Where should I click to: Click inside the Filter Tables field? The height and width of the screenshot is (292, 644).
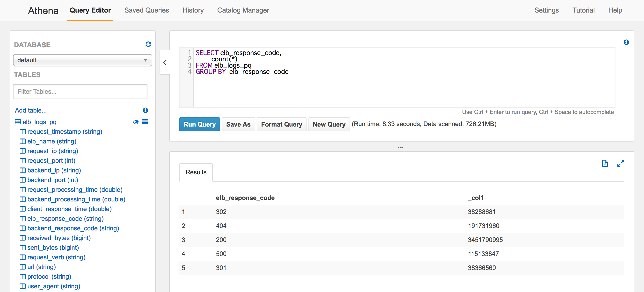[80, 92]
